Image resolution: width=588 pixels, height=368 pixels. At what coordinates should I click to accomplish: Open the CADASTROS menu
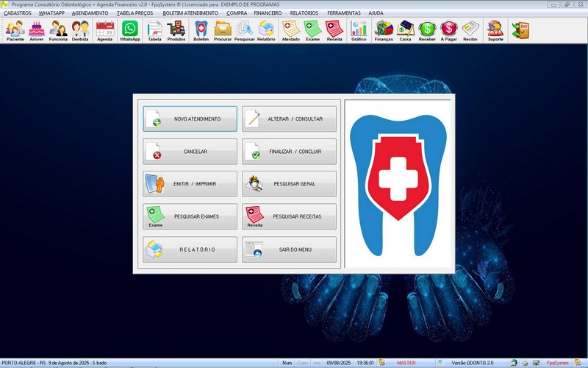18,13
